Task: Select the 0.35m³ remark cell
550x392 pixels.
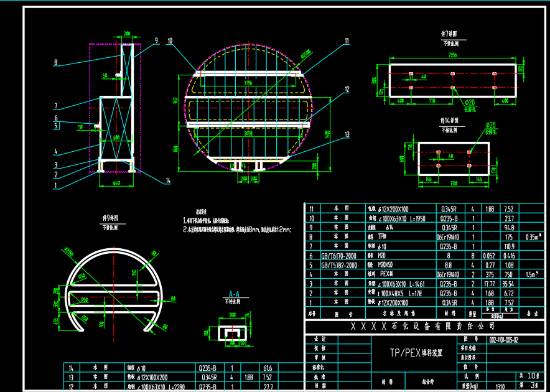Action: [x=532, y=238]
